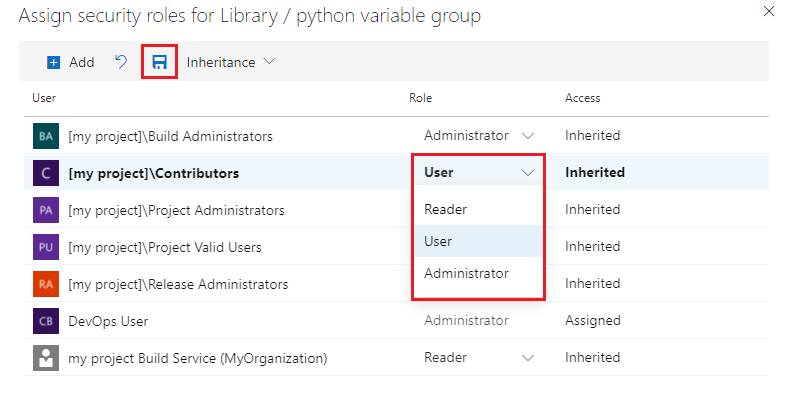Select Reader in the role list
The width and height of the screenshot is (791, 400).
[x=446, y=209]
